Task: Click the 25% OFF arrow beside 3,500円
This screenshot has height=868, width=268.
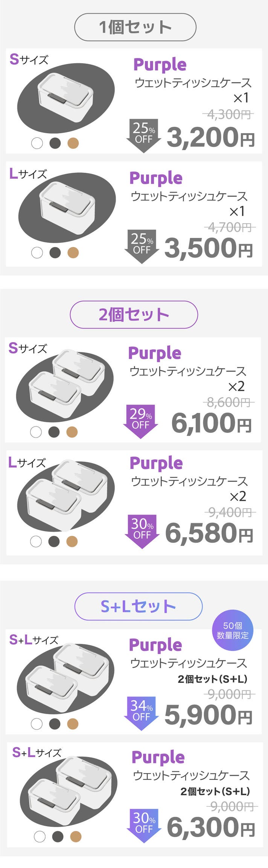Action: 142,245
